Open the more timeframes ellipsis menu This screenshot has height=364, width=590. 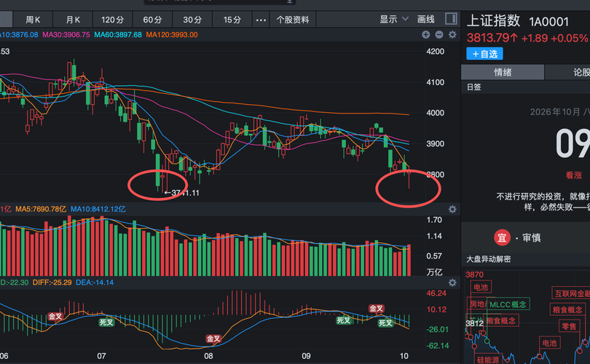point(261,20)
